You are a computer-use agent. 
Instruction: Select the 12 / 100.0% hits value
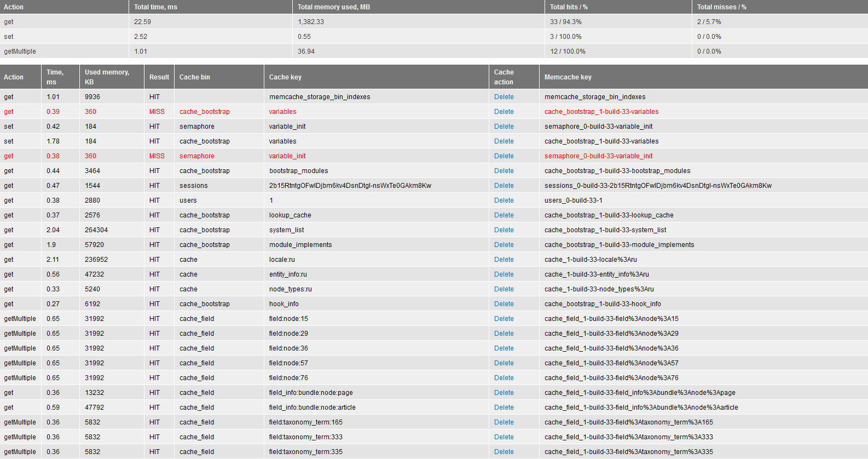click(x=568, y=51)
